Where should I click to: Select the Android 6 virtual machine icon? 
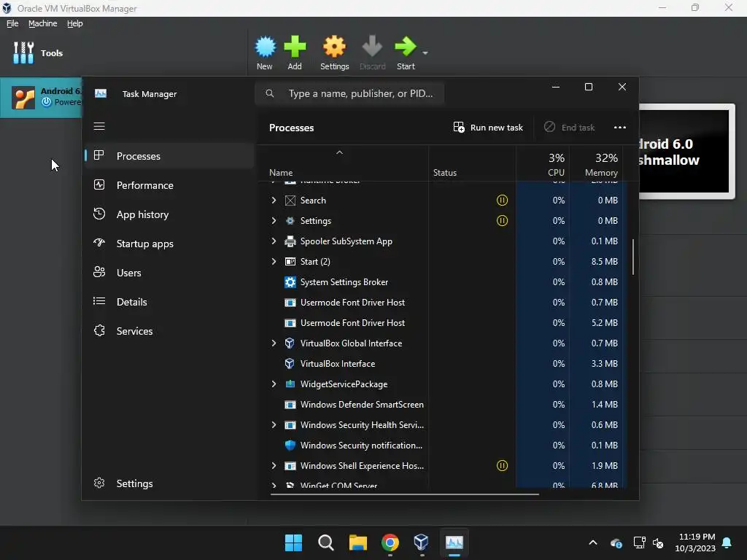23,98
